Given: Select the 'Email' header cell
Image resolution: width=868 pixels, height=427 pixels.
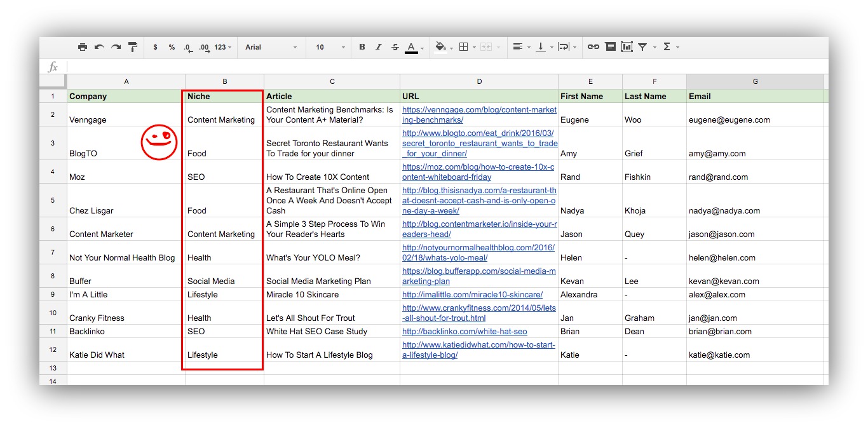Looking at the screenshot, I should 755,97.
